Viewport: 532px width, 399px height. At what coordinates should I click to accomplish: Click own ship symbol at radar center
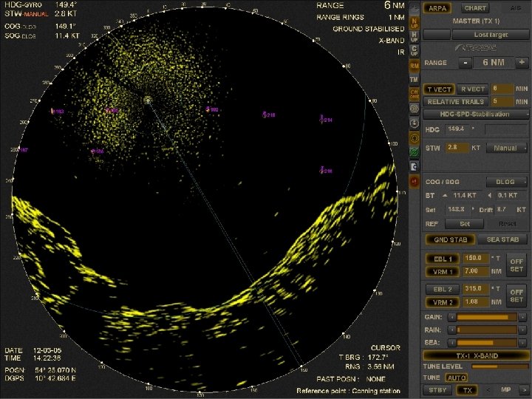(x=147, y=100)
